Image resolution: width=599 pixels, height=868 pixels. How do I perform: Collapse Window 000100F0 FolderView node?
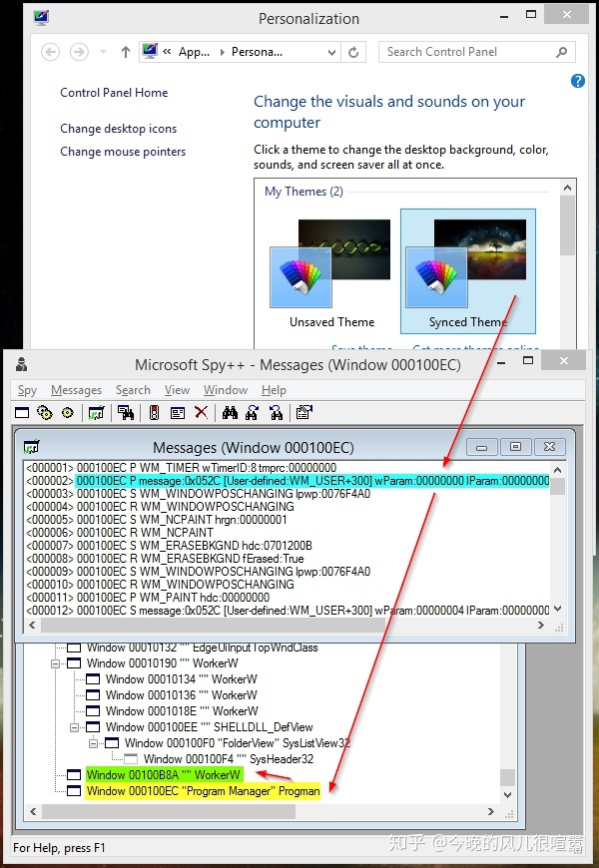[x=93, y=743]
